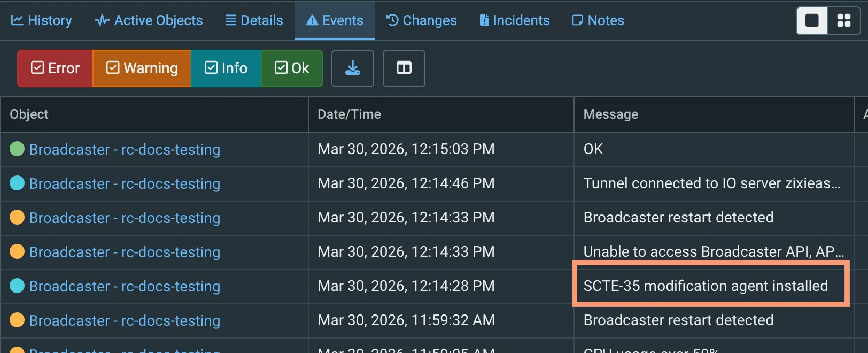Download the events list

tap(352, 68)
